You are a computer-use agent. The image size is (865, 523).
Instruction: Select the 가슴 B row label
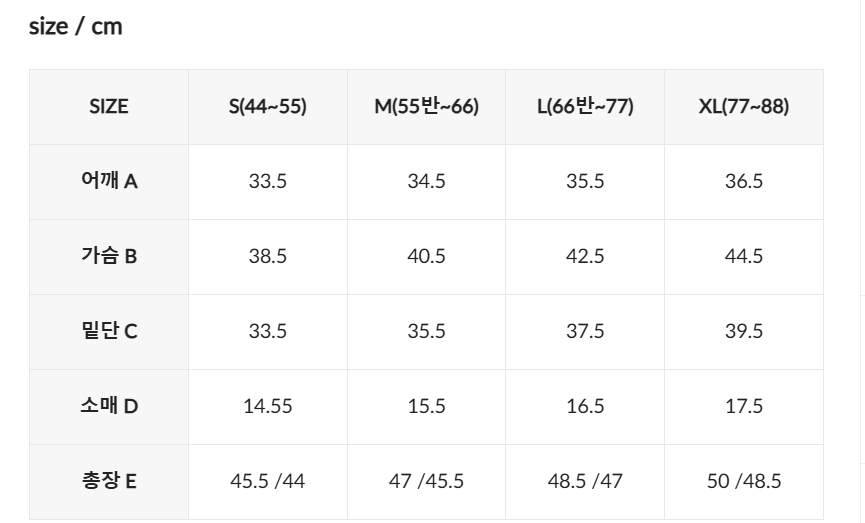(x=109, y=256)
